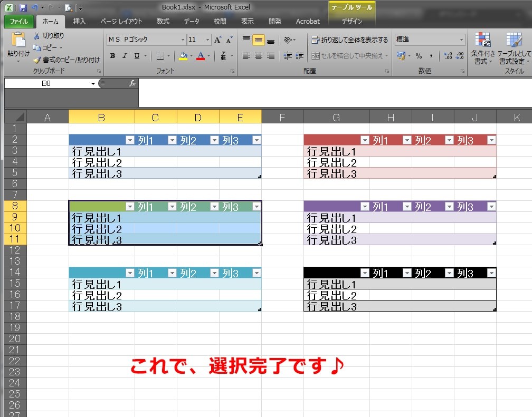Toggle Italic formatting

125,55
